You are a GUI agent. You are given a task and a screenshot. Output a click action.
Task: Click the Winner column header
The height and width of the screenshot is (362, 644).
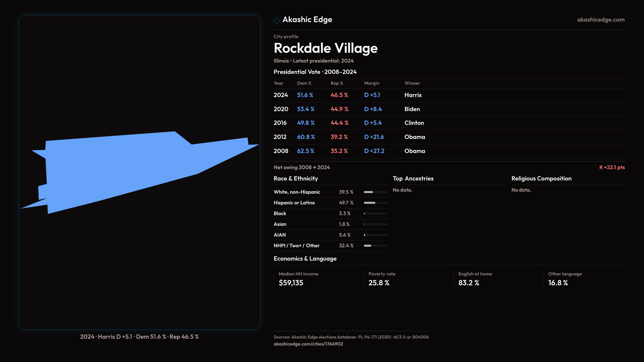[x=412, y=83]
